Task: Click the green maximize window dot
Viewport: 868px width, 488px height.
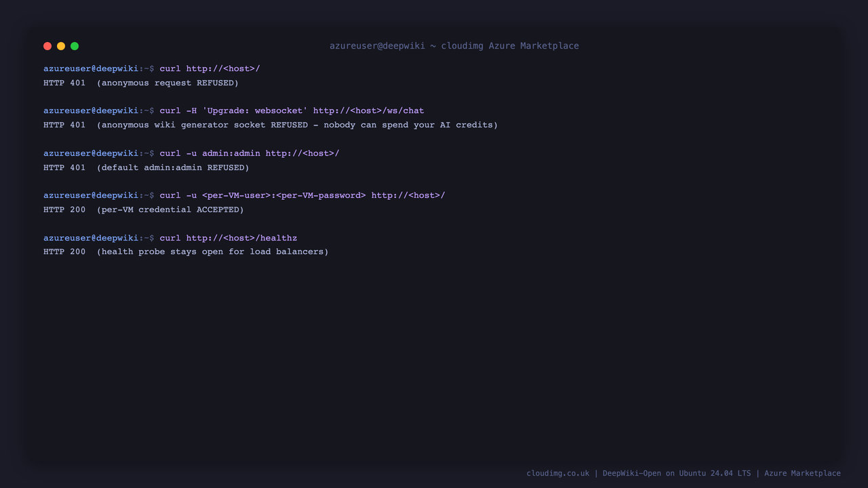Action: [75, 46]
